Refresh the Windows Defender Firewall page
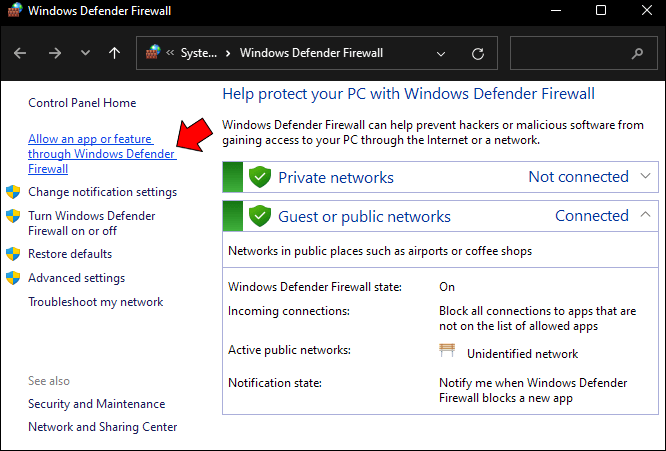Screen dimensions: 666x451 coord(477,53)
